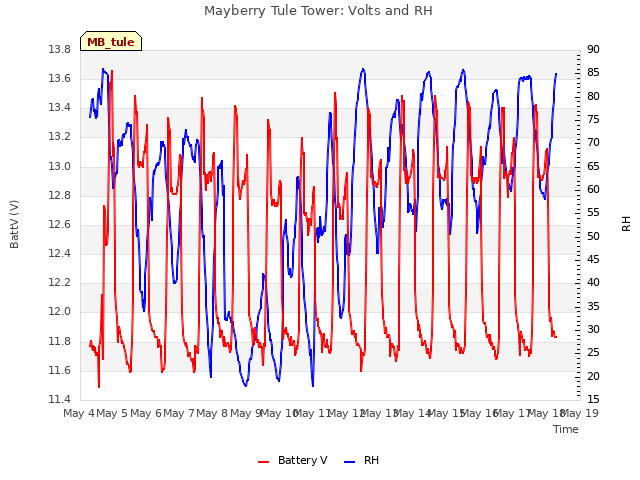The width and height of the screenshot is (640, 480).
Task: Click the 30 right axis tick
Action: (593, 329)
